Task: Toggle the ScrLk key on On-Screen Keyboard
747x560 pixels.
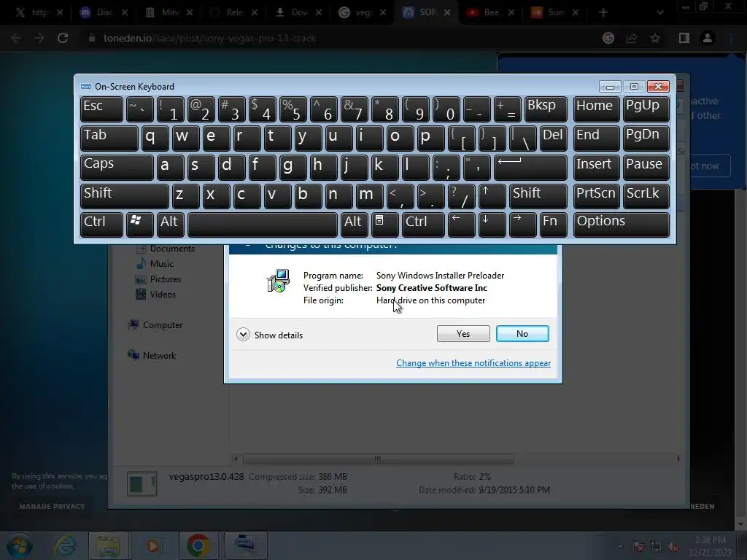Action: coord(646,196)
